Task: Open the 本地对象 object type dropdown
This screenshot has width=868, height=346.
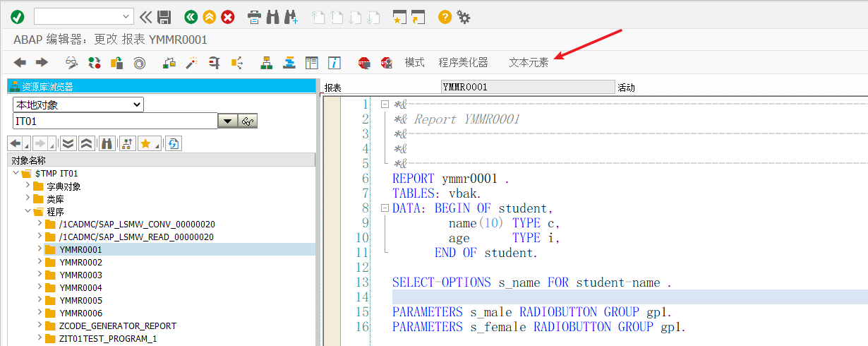Action: coord(78,105)
